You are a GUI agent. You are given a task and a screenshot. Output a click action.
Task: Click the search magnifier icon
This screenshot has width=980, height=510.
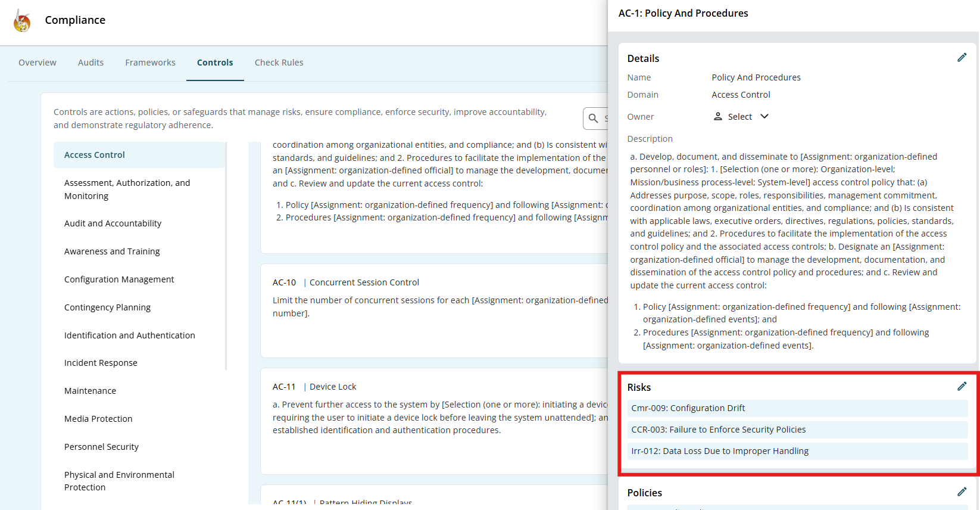[593, 119]
